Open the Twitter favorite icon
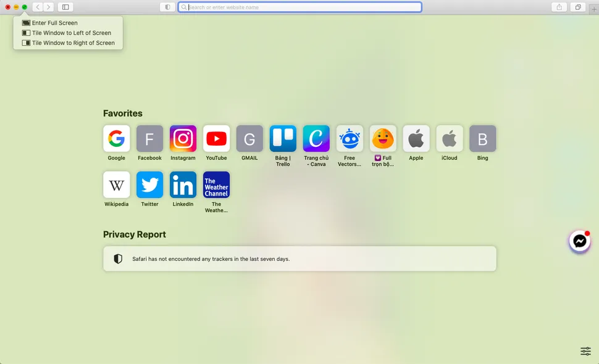This screenshot has width=599, height=364. point(149,184)
